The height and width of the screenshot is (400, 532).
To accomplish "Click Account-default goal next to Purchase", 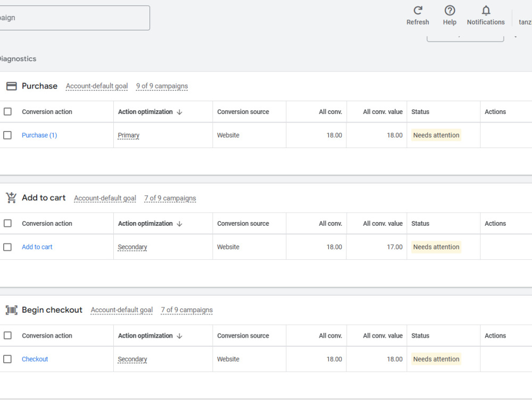I will pos(97,86).
